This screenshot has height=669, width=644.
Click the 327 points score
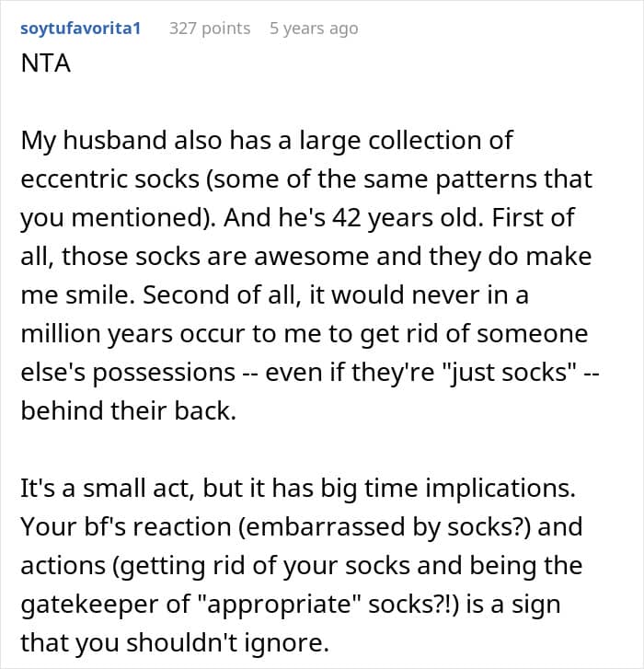tap(210, 29)
